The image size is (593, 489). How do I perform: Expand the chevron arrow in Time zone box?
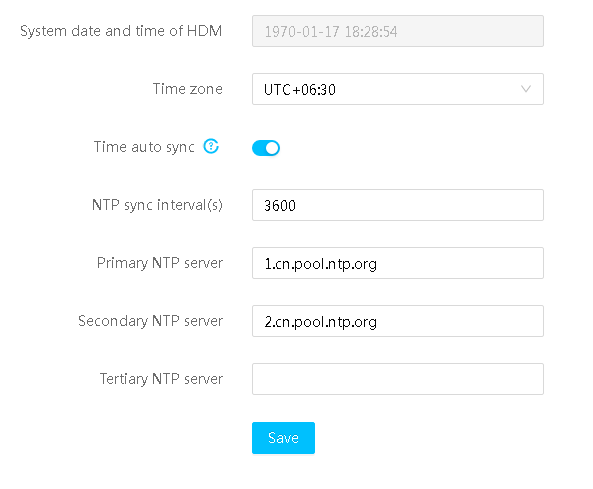pos(526,89)
